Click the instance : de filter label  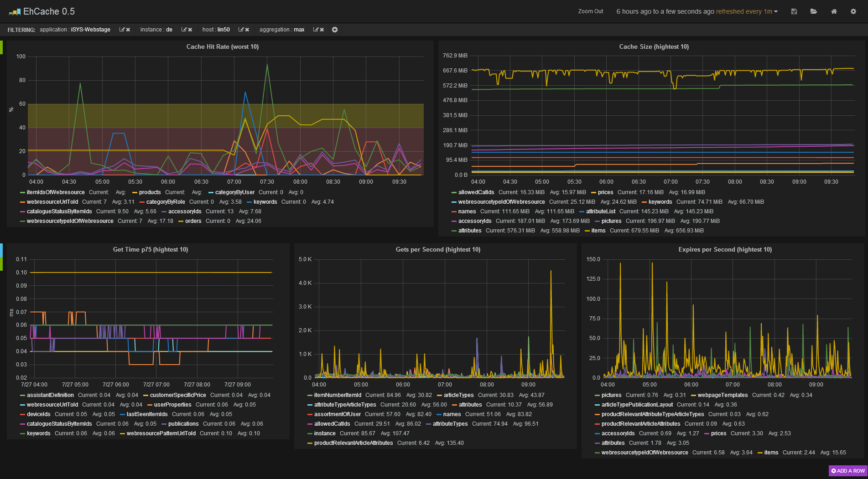pyautogui.click(x=156, y=30)
